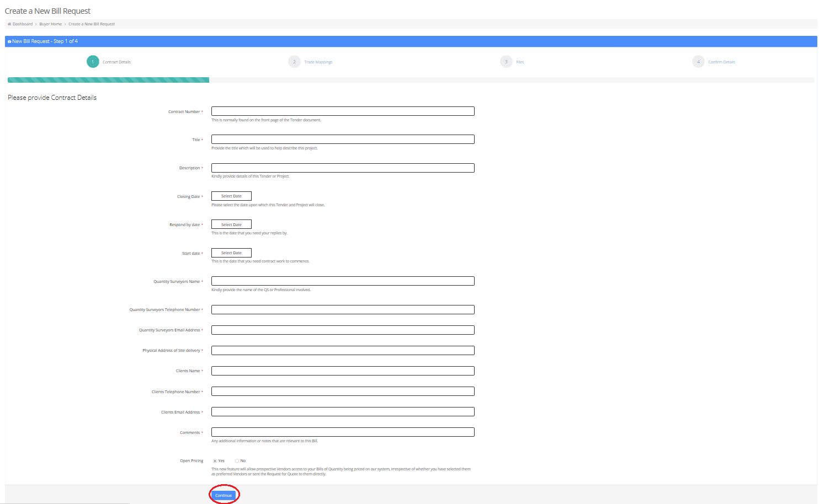The image size is (819, 504).
Task: Click the Dashboard home icon in breadcrumb
Action: (x=9, y=24)
